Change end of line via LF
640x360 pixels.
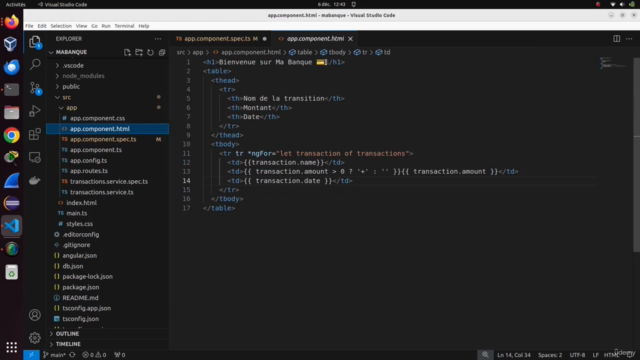(x=596, y=355)
